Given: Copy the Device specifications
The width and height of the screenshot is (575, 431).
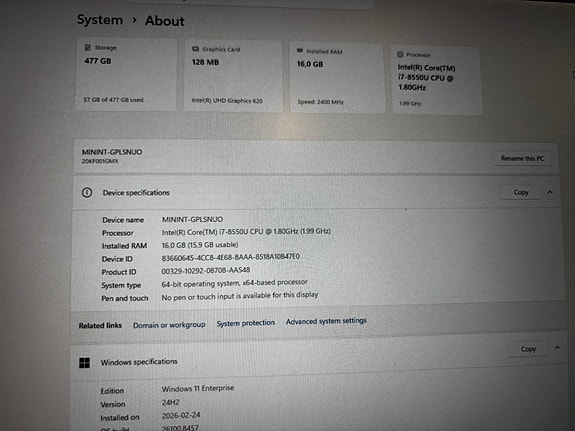Looking at the screenshot, I should coord(521,192).
